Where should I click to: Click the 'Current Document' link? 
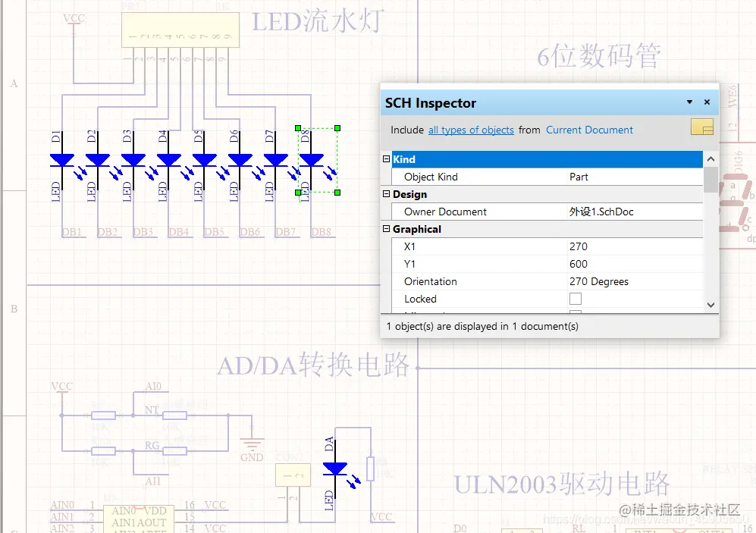point(589,130)
